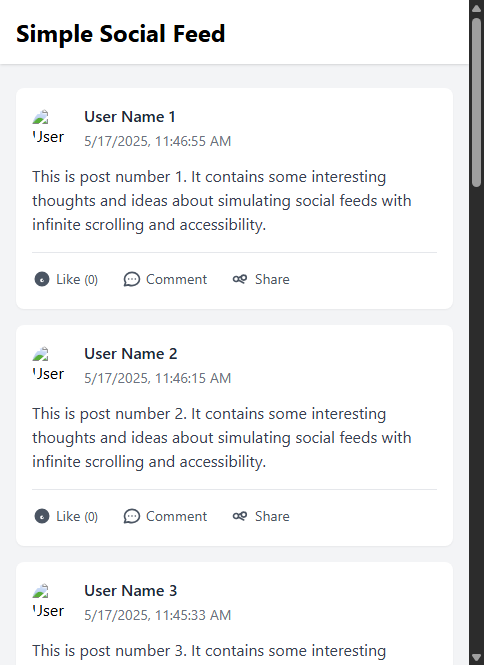The image size is (484, 665).
Task: Click the Share icon on post 1
Action: [x=240, y=279]
